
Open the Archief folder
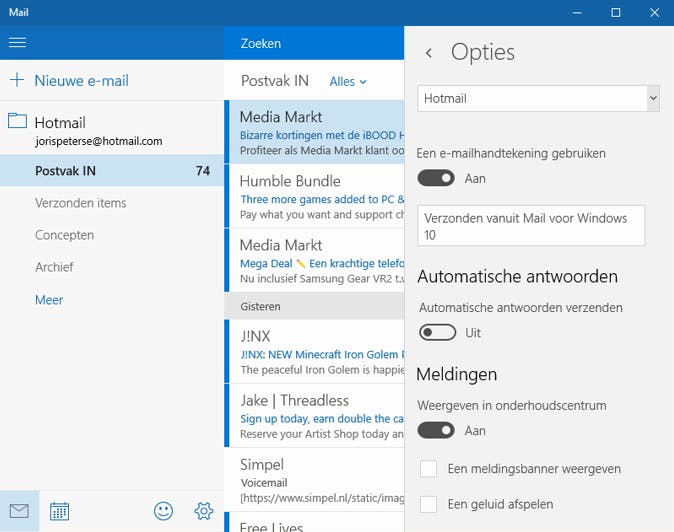click(x=54, y=267)
